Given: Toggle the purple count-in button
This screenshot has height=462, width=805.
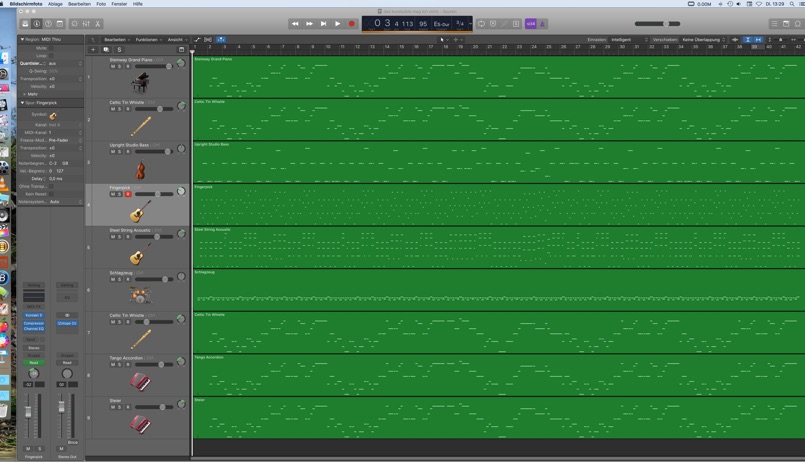Looking at the screenshot, I should [530, 24].
